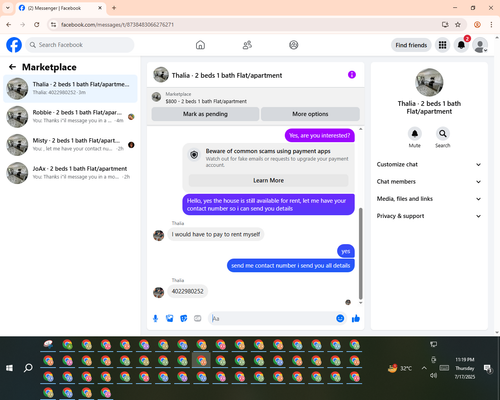500x400 pixels.
Task: Click listing thumbnail in right panel
Action: coord(429,82)
